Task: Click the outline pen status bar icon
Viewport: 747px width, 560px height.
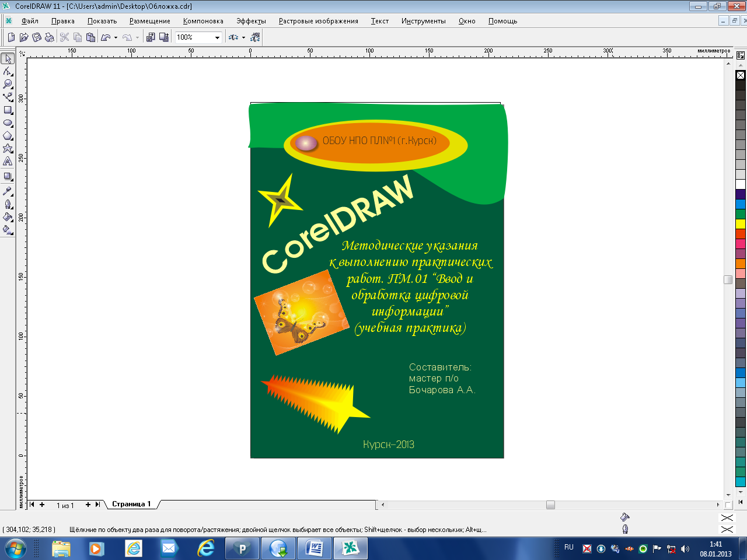Action: point(625,529)
